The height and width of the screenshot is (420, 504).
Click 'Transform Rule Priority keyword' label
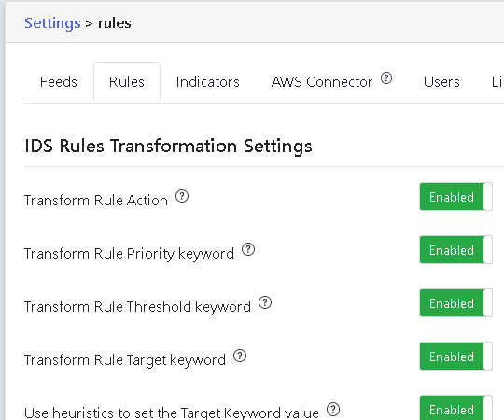click(x=129, y=254)
